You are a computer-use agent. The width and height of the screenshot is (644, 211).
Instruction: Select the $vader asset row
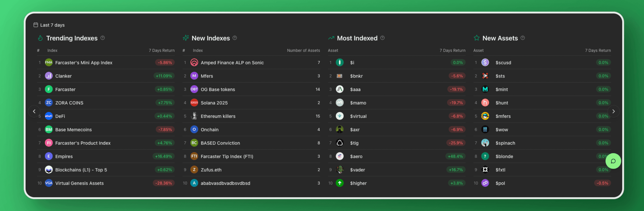397,170
